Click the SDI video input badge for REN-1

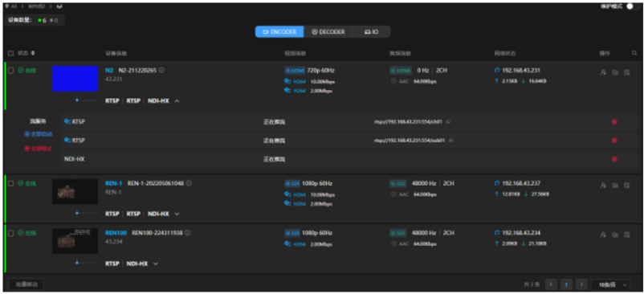(292, 183)
